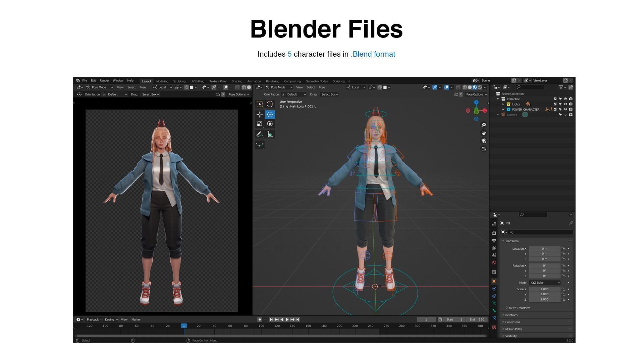This screenshot has height=362, width=644.
Task: Open the Render menu
Action: point(104,81)
